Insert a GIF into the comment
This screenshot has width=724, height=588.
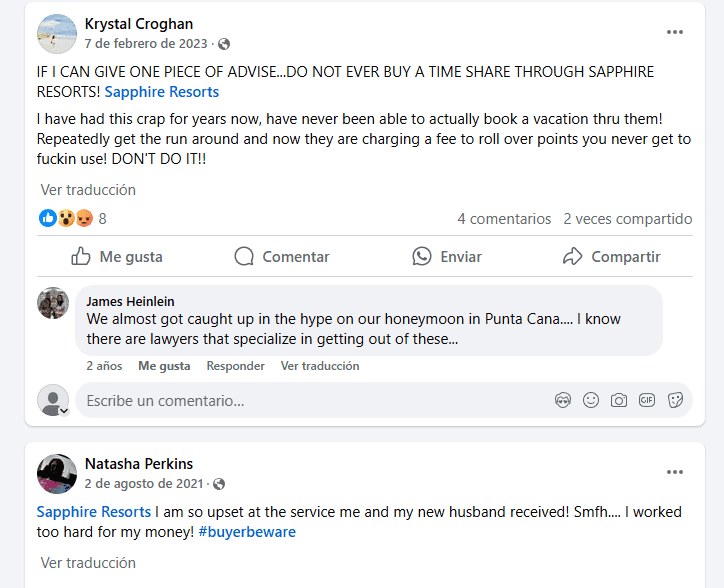(647, 400)
